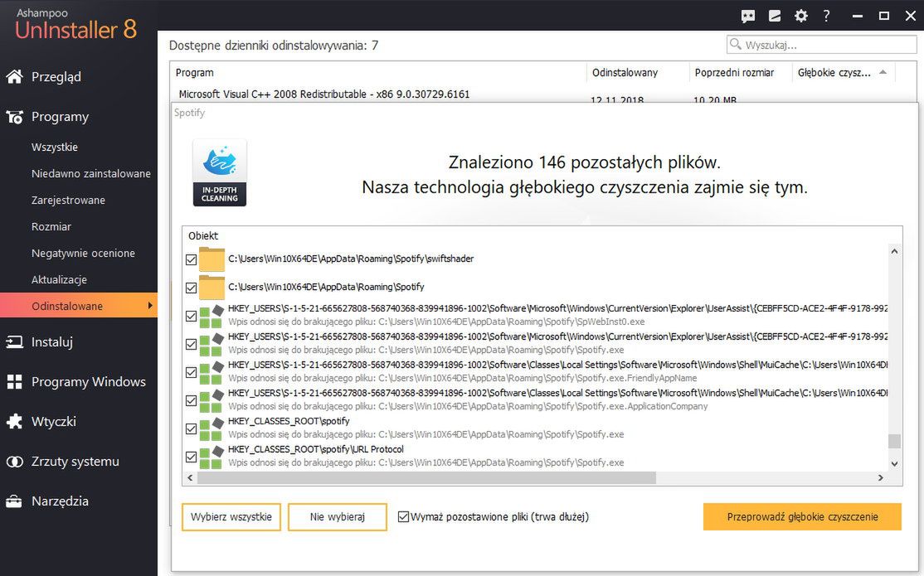Open Programy Windows from the sidebar
Image resolution: width=924 pixels, height=576 pixels.
click(x=14, y=381)
